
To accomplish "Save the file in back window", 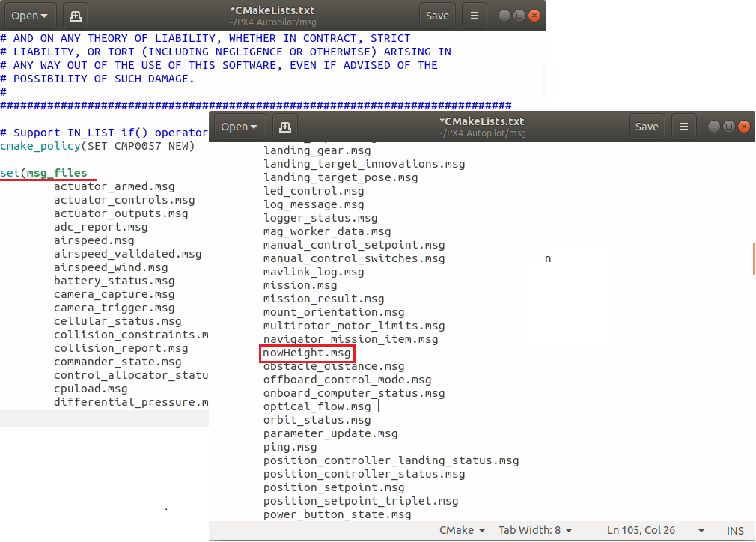I will (x=437, y=16).
